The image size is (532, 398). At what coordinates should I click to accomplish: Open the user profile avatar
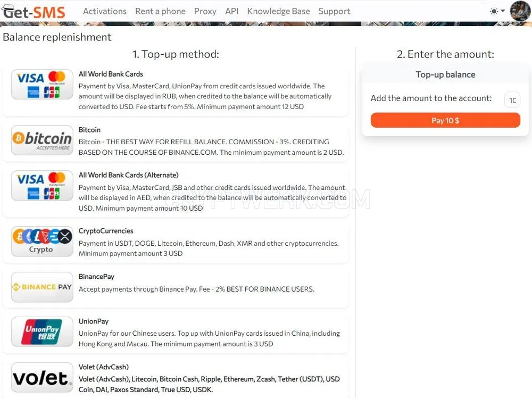pos(520,11)
